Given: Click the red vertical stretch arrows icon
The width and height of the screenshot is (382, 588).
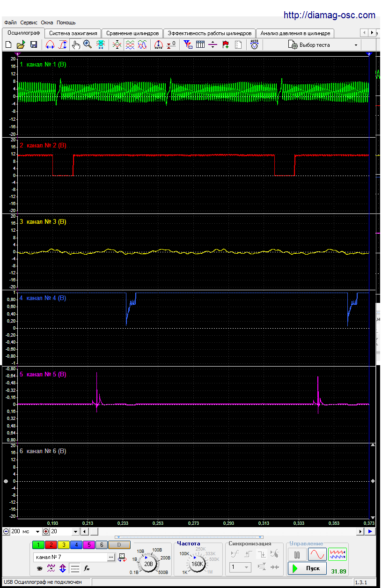Looking at the screenshot, I should tap(63, 45).
